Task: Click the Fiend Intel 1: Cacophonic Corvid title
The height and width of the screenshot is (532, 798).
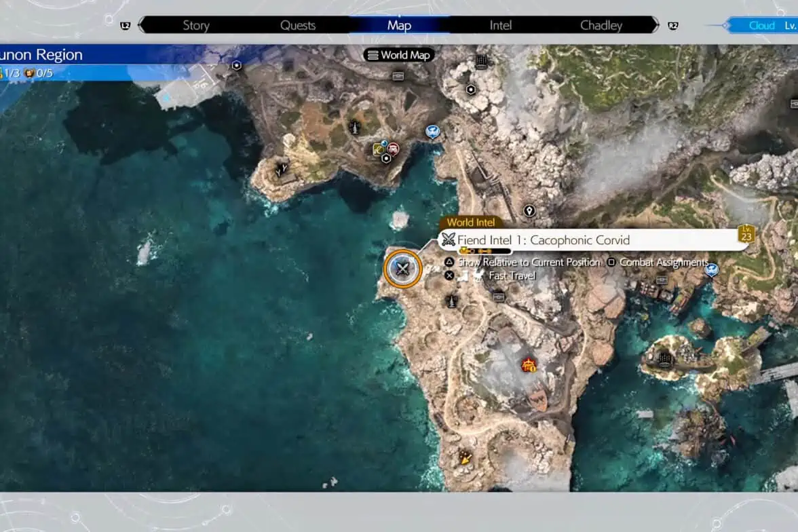Action: coord(544,240)
